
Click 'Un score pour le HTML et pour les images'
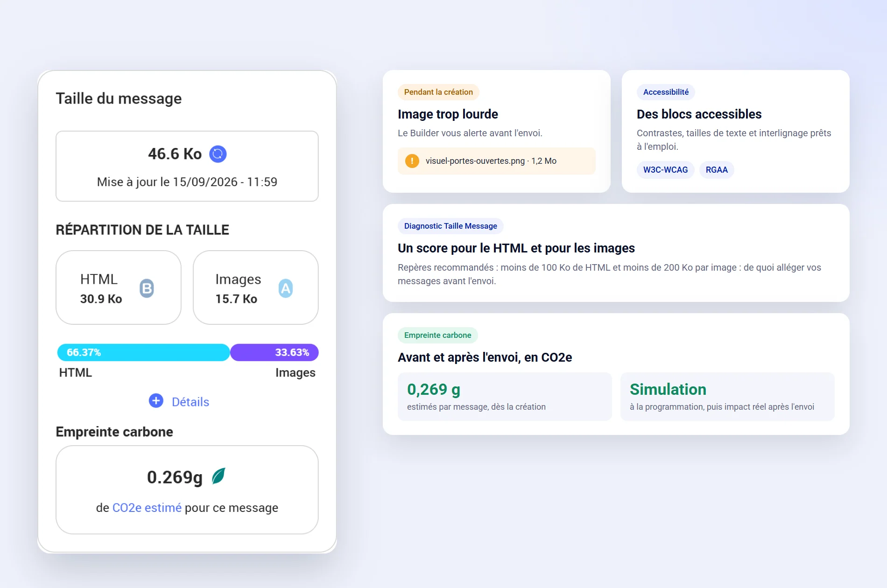coord(516,248)
